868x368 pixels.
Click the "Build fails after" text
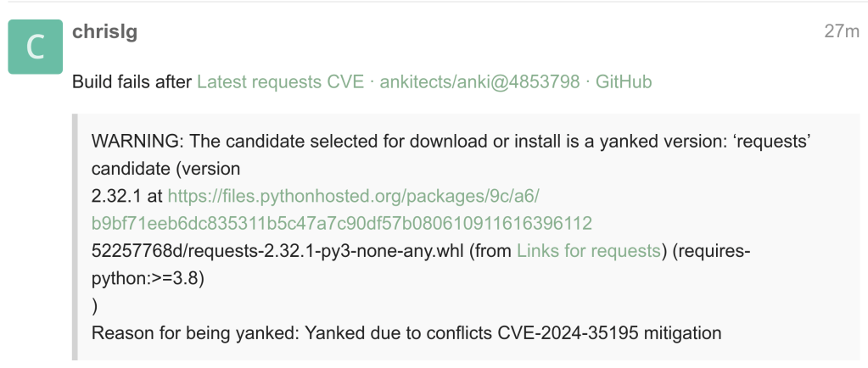pos(132,82)
